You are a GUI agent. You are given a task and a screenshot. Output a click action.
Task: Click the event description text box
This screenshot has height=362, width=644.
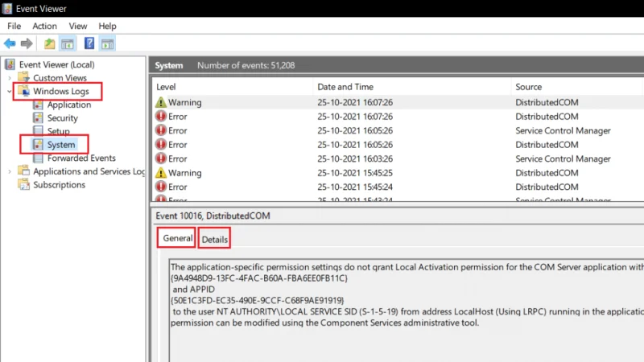(x=407, y=311)
